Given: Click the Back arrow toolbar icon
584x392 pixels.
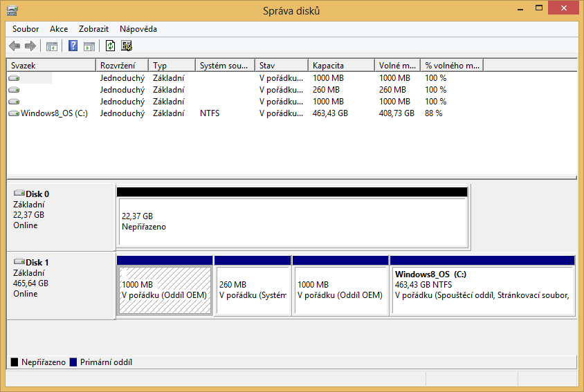Looking at the screenshot, I should click(x=15, y=46).
